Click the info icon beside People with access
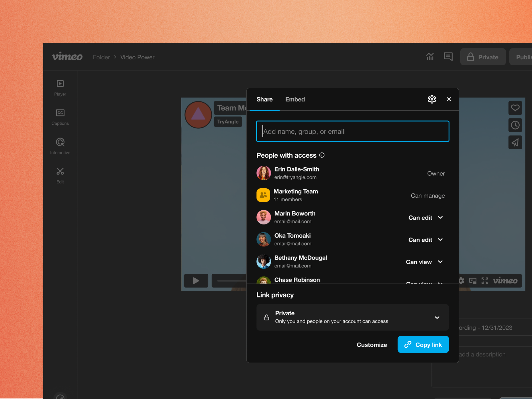Screen dimensions: 532x399 (x=322, y=155)
